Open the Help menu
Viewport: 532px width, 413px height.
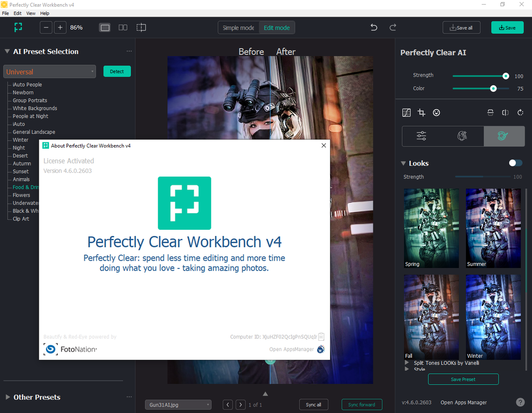(x=45, y=13)
